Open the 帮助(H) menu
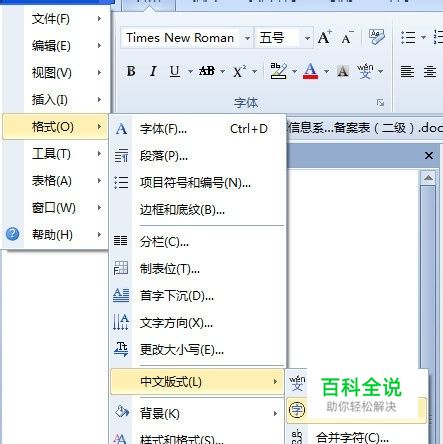This screenshot has height=444, width=443. [x=55, y=235]
